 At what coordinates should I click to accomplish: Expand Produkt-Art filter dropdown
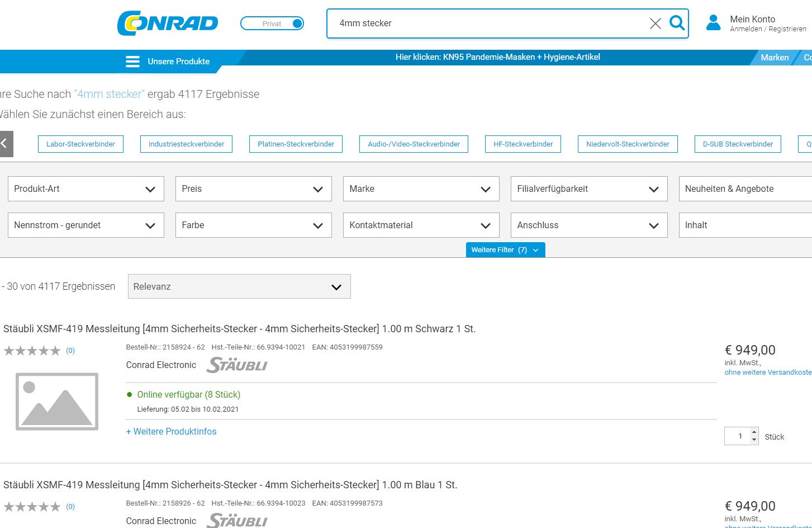[x=86, y=189]
